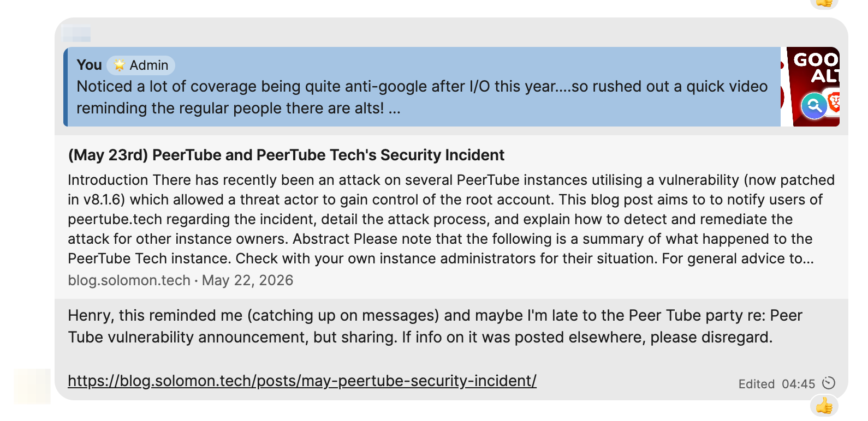This screenshot has width=868, height=421.
Task: Open the PeerTube Security Incident preview title
Action: coord(286,155)
